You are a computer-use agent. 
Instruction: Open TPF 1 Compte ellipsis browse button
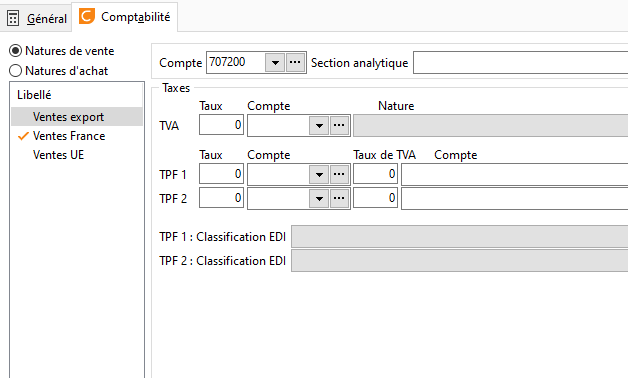pos(339,175)
